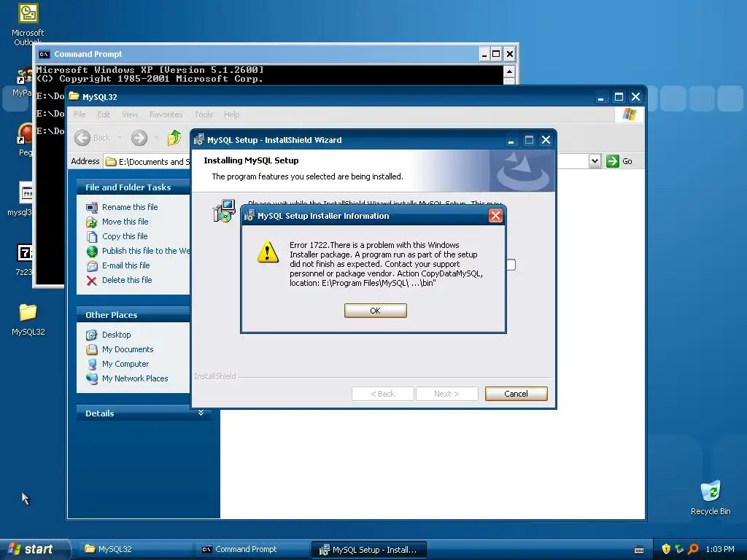Click the MySQL Setup wizard title bar icon

[199, 139]
